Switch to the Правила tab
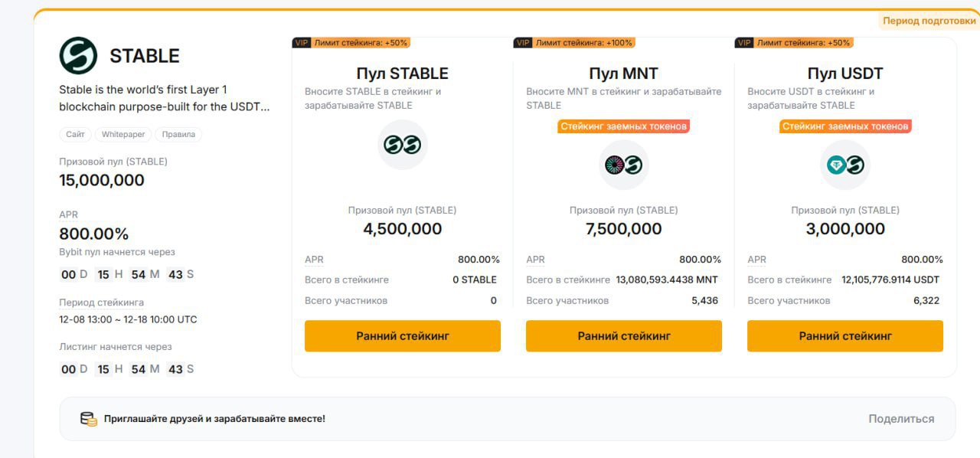The height and width of the screenshot is (458, 980). point(179,134)
